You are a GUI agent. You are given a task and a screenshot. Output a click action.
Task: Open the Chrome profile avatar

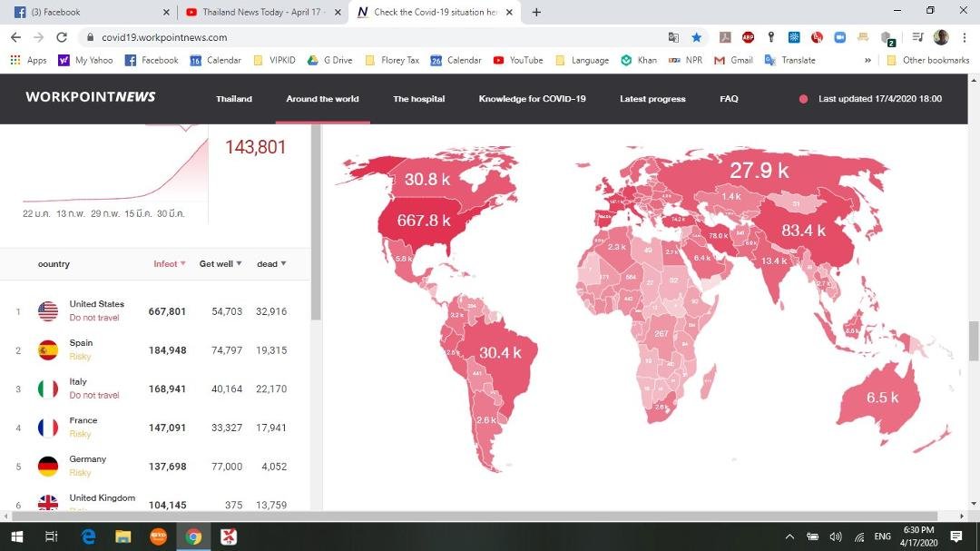click(941, 37)
